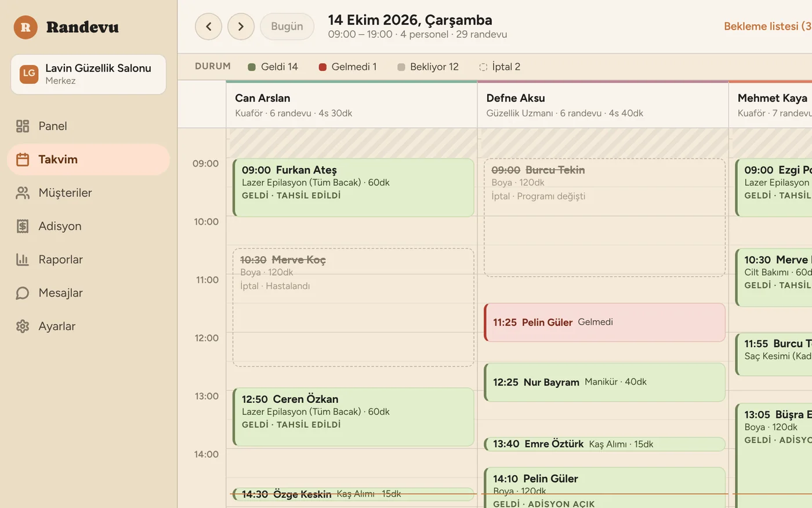Open the 11:55 Saç Kesimi appointment

pos(774,354)
